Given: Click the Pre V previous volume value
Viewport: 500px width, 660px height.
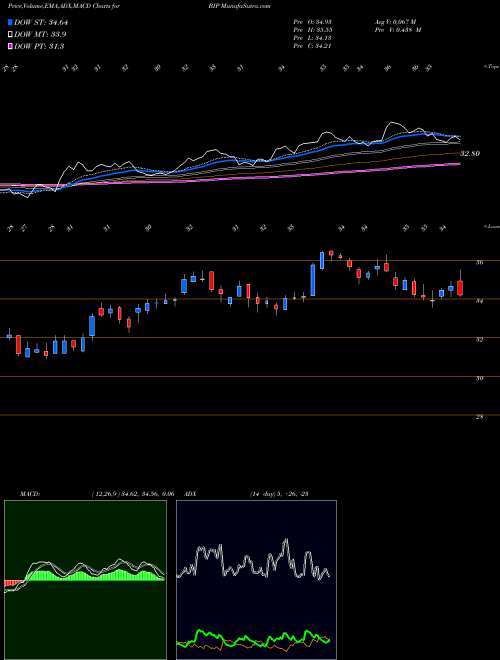Looking at the screenshot, I should (x=397, y=30).
